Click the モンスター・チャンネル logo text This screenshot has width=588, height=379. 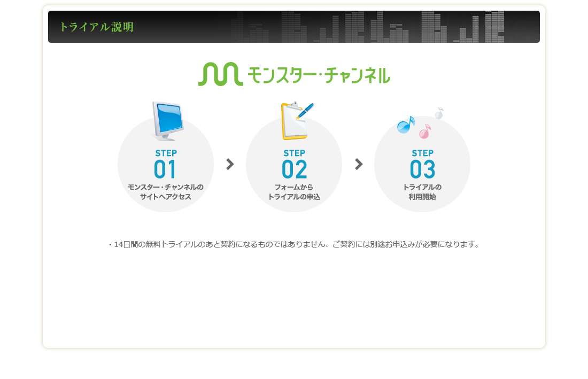coord(319,74)
